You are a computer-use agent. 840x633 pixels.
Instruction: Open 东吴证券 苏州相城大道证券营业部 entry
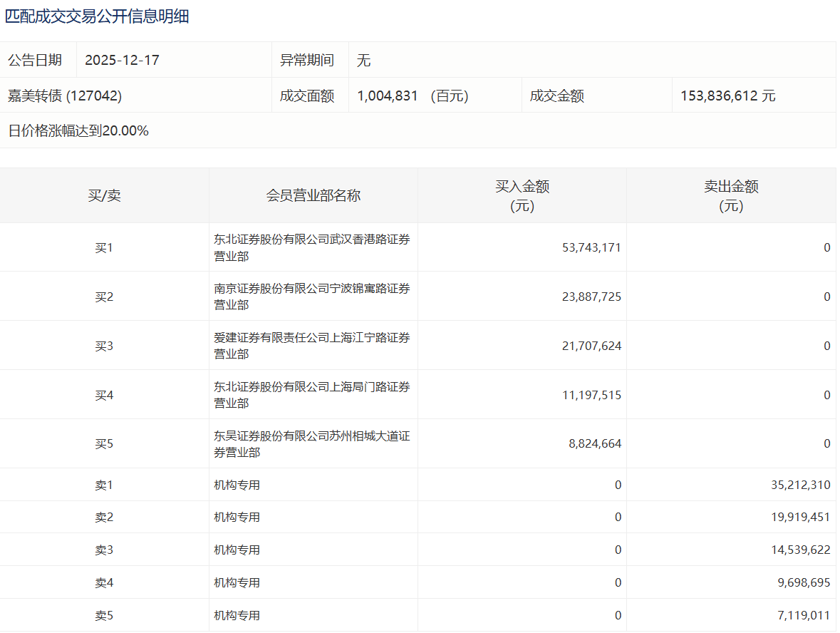point(312,443)
